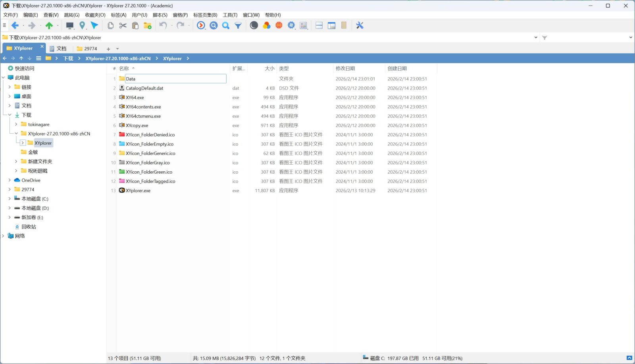Switch to the 29774 tab
Image resolution: width=635 pixels, height=364 pixels.
pyautogui.click(x=87, y=48)
